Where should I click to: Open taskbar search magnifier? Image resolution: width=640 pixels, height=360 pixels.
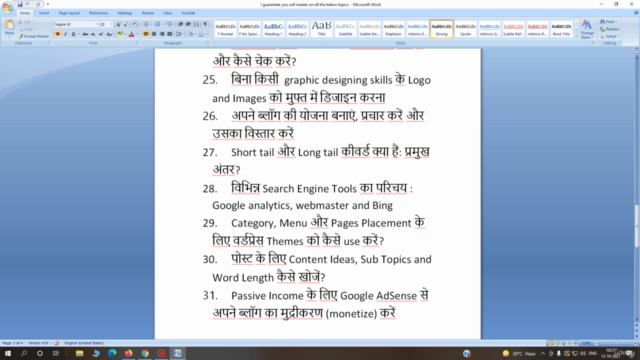coord(24,353)
